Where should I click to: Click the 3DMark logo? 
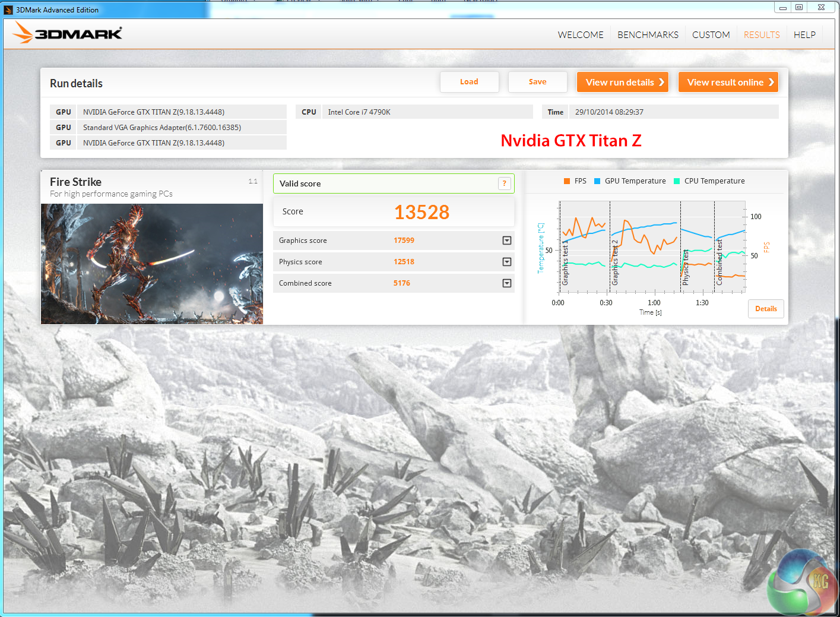tap(67, 33)
